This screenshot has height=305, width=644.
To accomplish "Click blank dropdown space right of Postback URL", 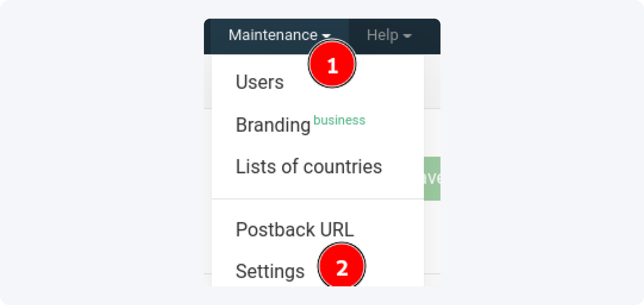I will (x=389, y=230).
